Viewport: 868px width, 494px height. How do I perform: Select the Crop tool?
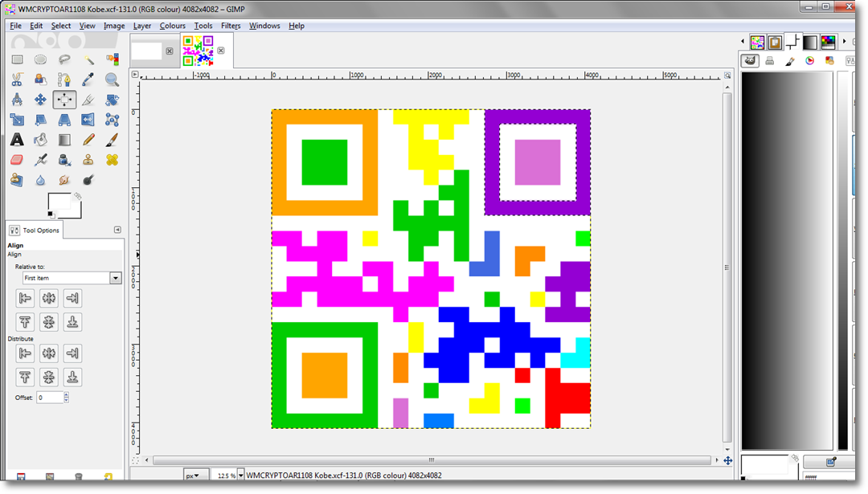click(x=88, y=100)
